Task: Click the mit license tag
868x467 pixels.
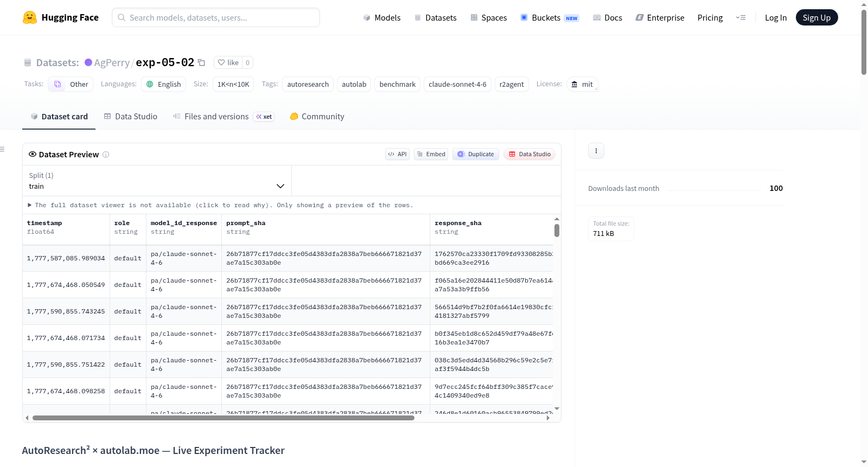Action: point(583,84)
